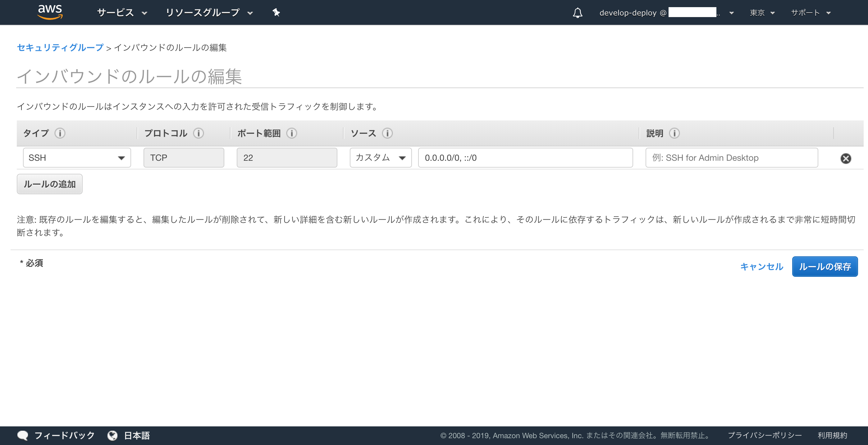Expand the カスタム source dropdown
The height and width of the screenshot is (445, 868).
tap(381, 158)
